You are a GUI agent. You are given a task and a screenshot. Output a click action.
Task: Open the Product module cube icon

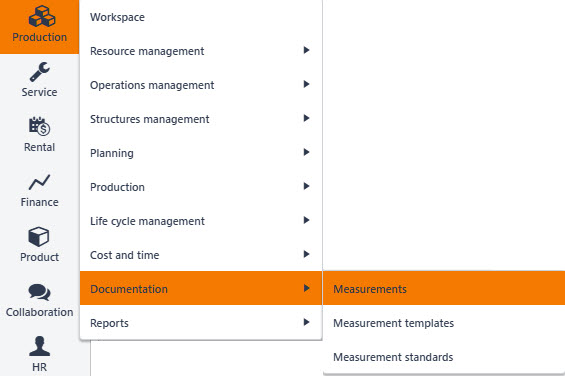pyautogui.click(x=39, y=236)
